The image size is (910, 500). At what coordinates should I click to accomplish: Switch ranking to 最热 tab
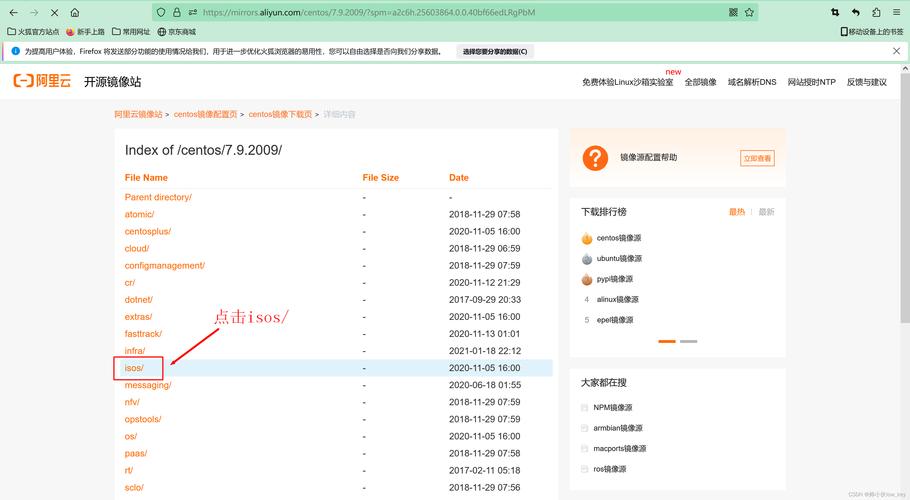[736, 212]
